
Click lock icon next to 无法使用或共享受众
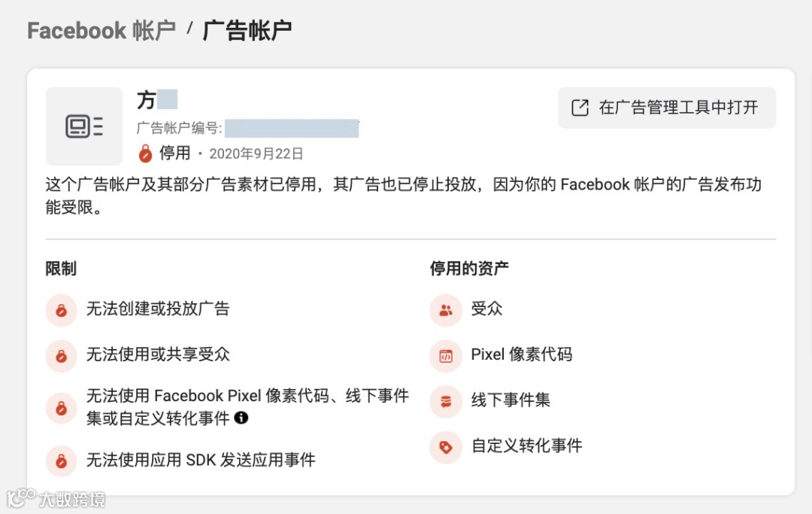point(61,355)
